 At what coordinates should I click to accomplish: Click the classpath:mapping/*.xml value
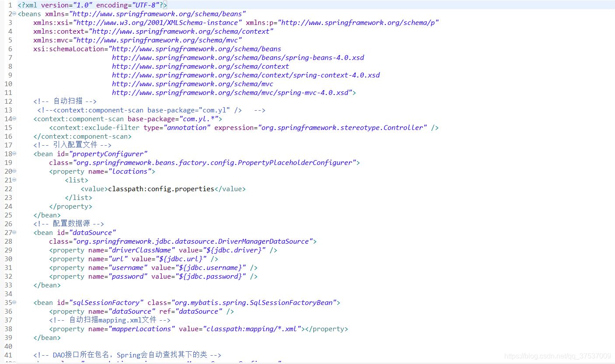pyautogui.click(x=253, y=329)
